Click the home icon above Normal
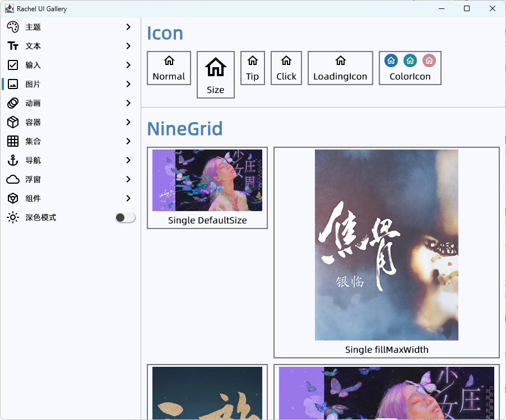Viewport: 506px width, 420px height. click(169, 60)
